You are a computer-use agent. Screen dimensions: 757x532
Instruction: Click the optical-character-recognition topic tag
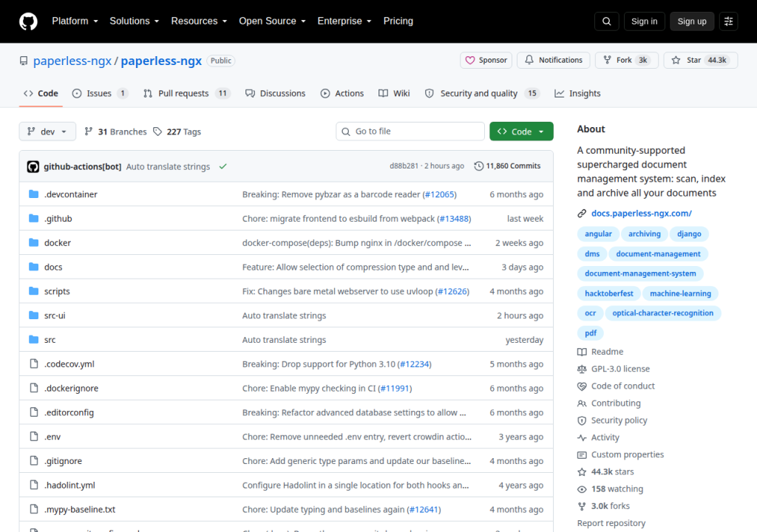[x=663, y=313]
